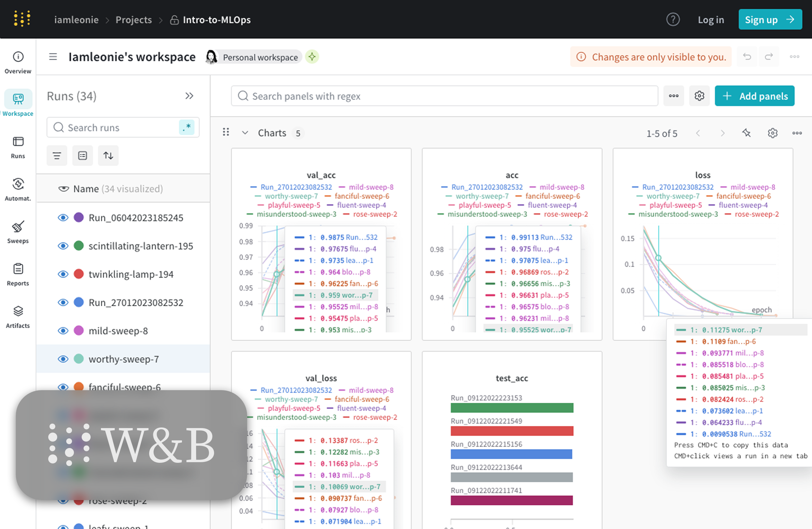Click the Add panels button
Screen dimensions: 812x529
[754, 96]
